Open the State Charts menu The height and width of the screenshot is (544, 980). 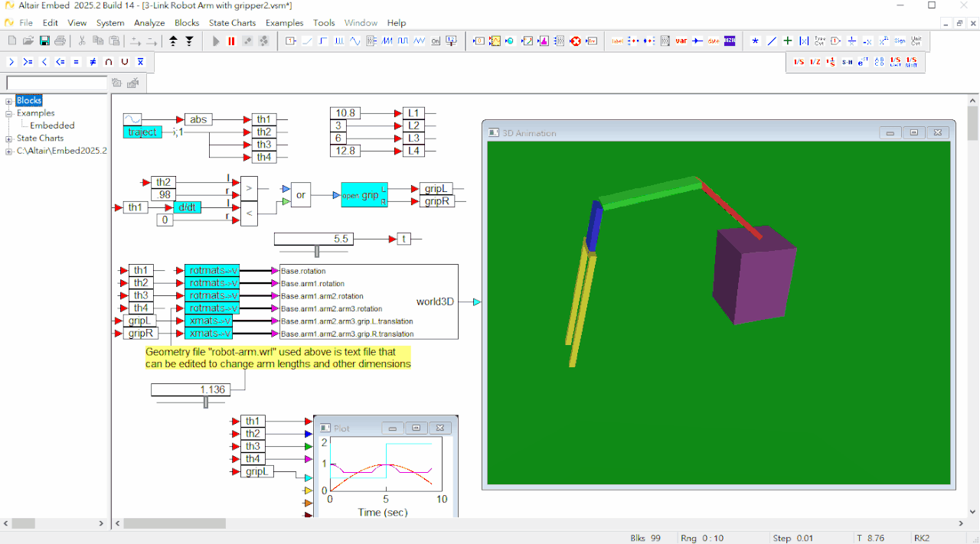point(234,23)
